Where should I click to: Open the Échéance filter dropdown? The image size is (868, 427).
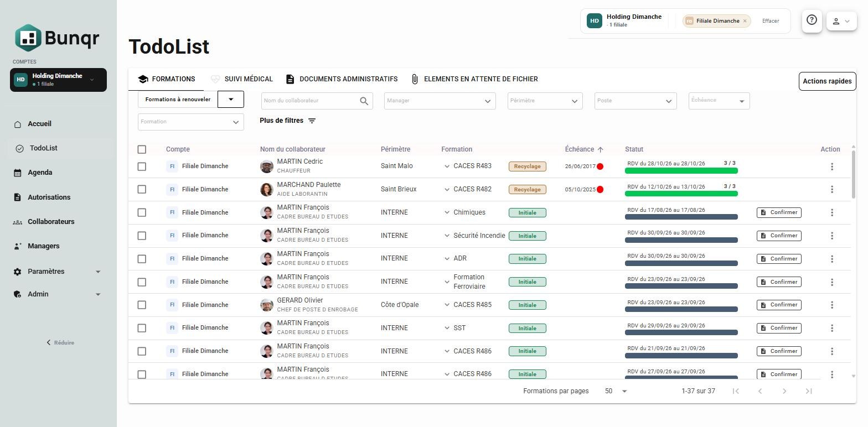719,101
